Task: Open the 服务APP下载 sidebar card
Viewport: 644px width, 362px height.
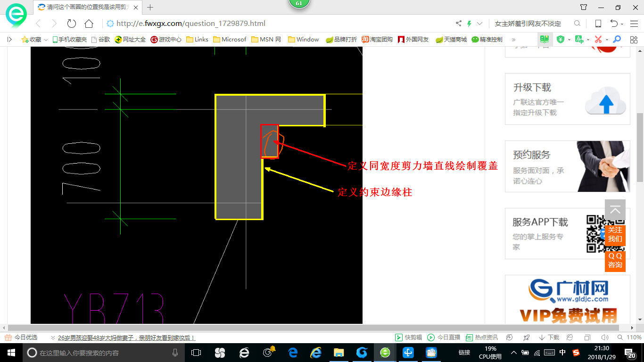Action: point(568,234)
